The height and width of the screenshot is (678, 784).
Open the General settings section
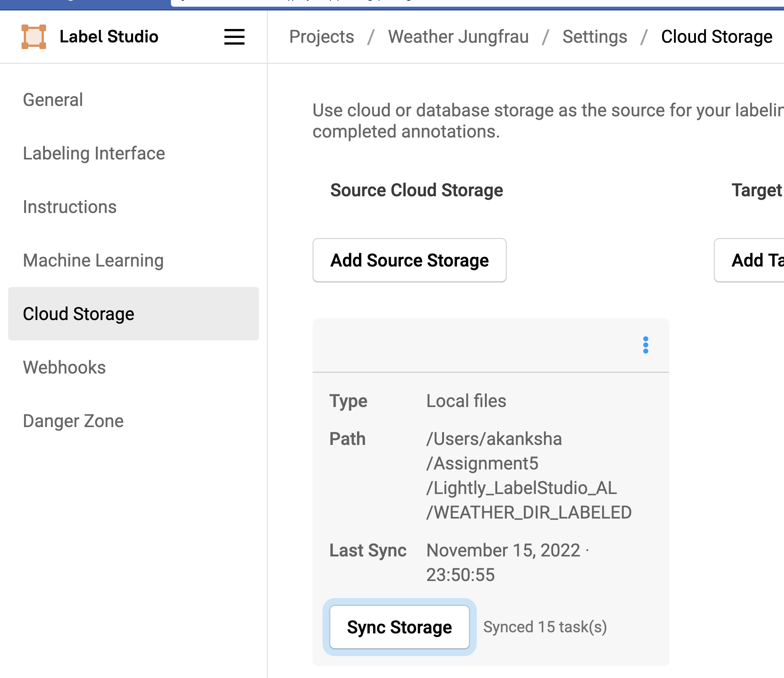coord(53,100)
